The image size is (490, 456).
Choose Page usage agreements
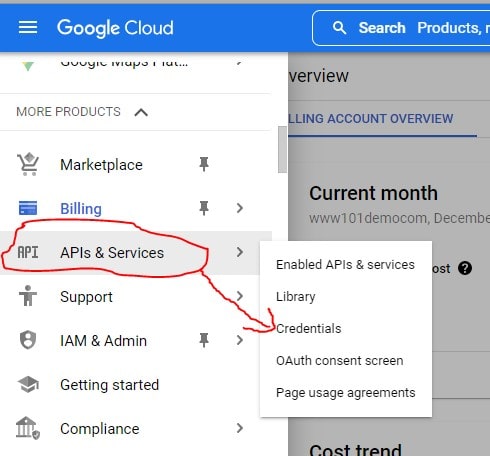tap(346, 393)
